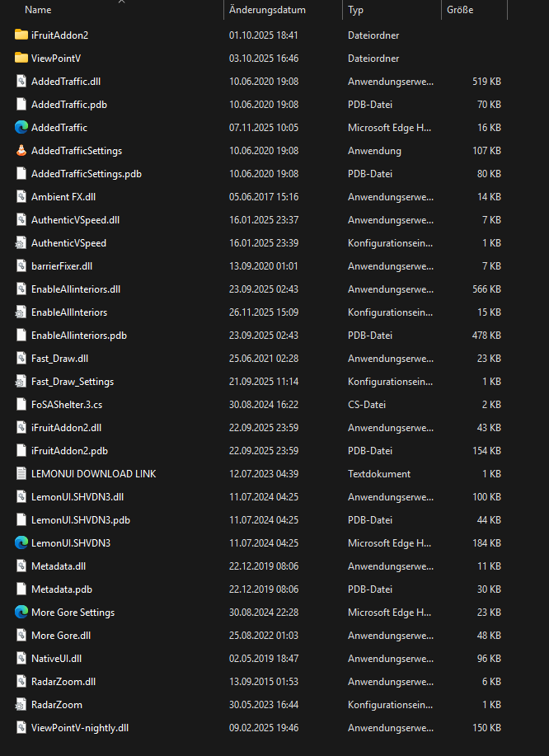Image resolution: width=549 pixels, height=756 pixels.
Task: Click the AuthenticVSpeed config gear icon
Action: (x=21, y=243)
